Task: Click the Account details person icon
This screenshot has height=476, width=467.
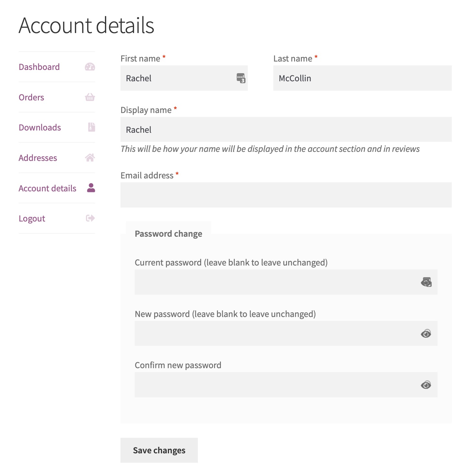Action: tap(91, 188)
